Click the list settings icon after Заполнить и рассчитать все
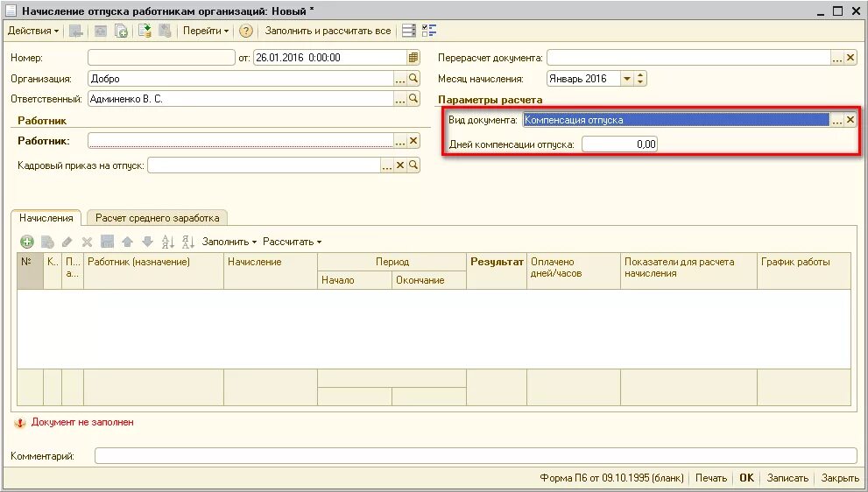The image size is (868, 492). click(408, 31)
